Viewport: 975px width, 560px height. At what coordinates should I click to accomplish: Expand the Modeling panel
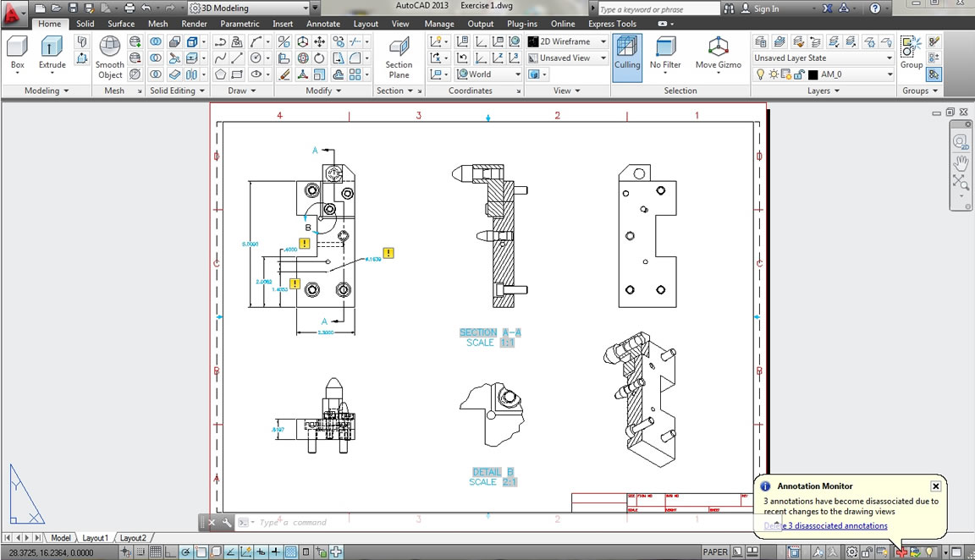coord(47,91)
